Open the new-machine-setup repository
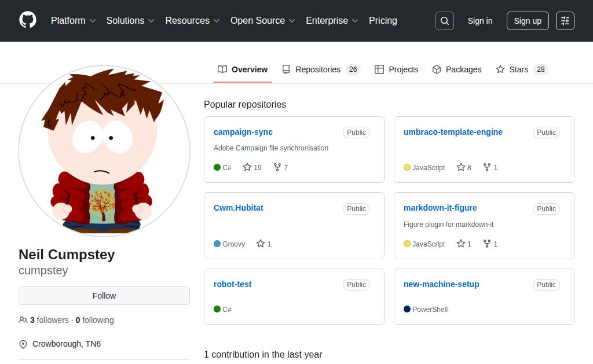593x364 pixels. pyautogui.click(x=441, y=284)
